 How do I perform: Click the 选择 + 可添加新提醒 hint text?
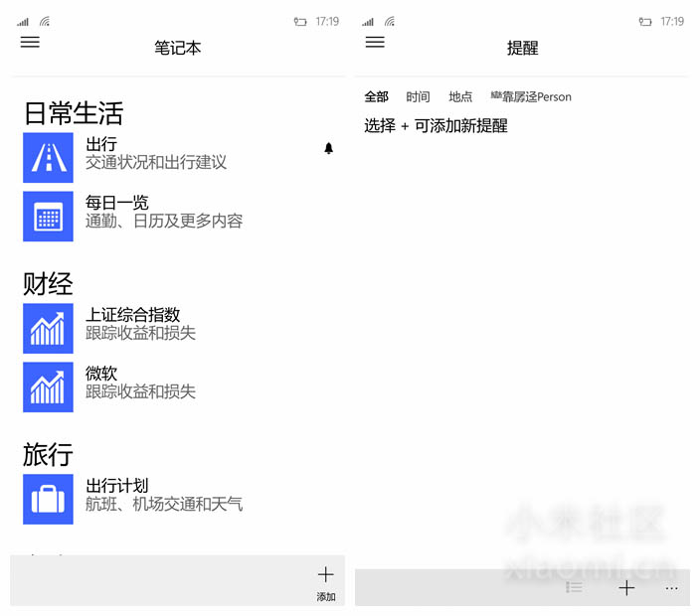[x=436, y=126]
